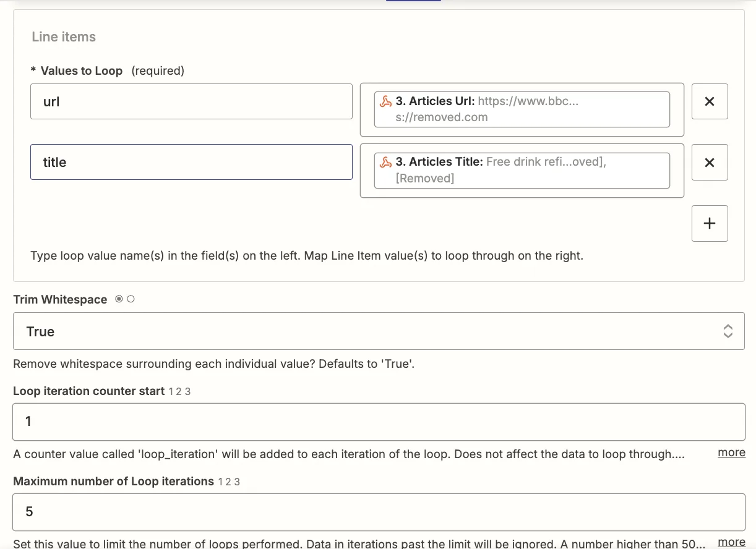Click the webhook icon in Articles Title pill
Image resolution: width=756 pixels, height=549 pixels.
pos(386,162)
